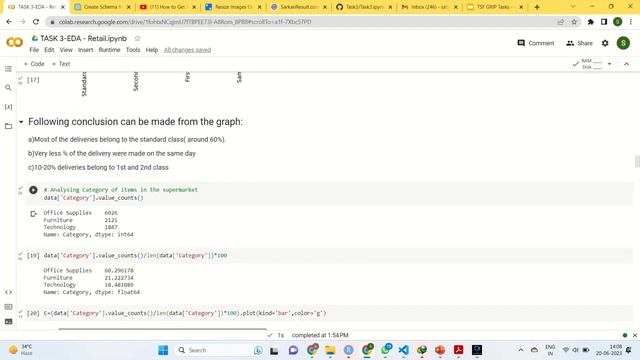Open the Code snippets sidebar icon

click(x=8, y=292)
